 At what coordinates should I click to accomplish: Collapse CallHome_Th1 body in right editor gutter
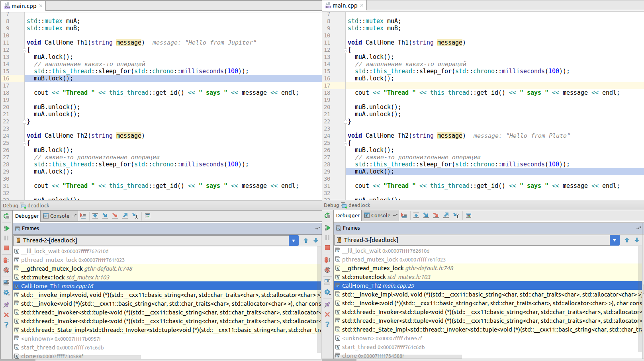click(x=345, y=50)
